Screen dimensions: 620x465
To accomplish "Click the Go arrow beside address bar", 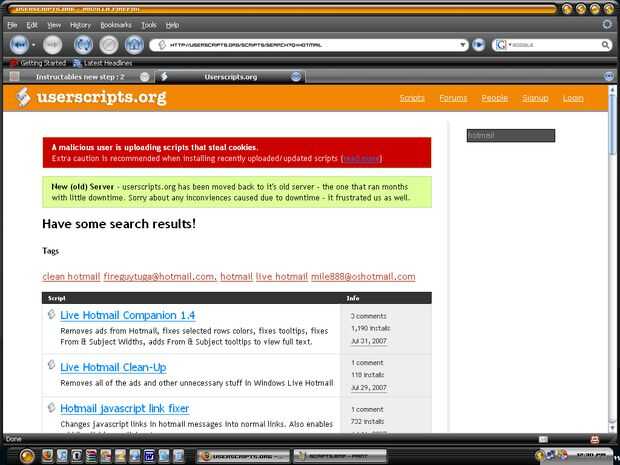I will point(478,45).
